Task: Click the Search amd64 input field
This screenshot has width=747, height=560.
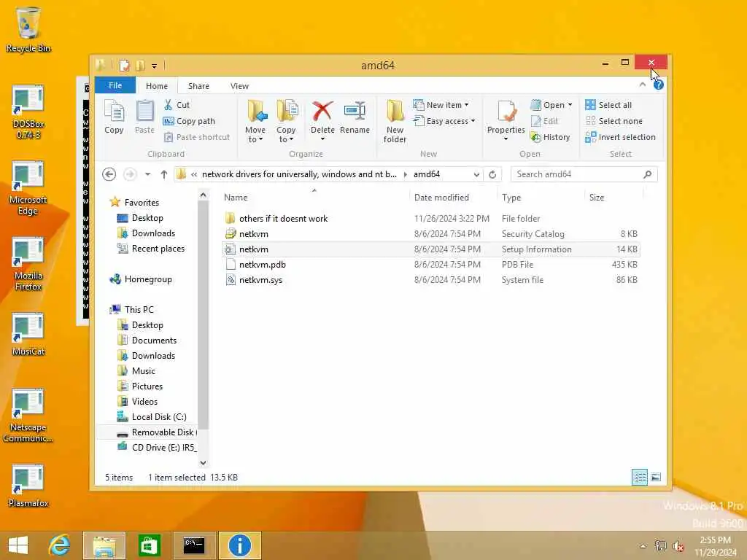Action: (584, 174)
